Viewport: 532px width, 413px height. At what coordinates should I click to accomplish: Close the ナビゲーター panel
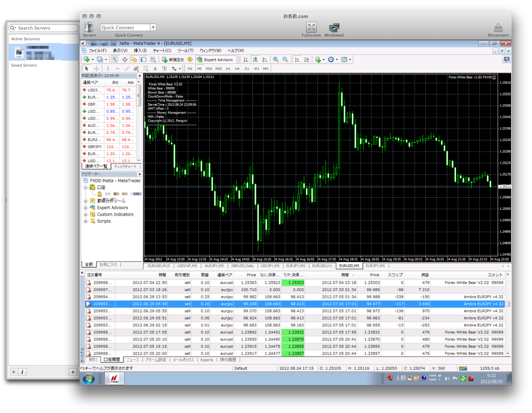coord(139,174)
